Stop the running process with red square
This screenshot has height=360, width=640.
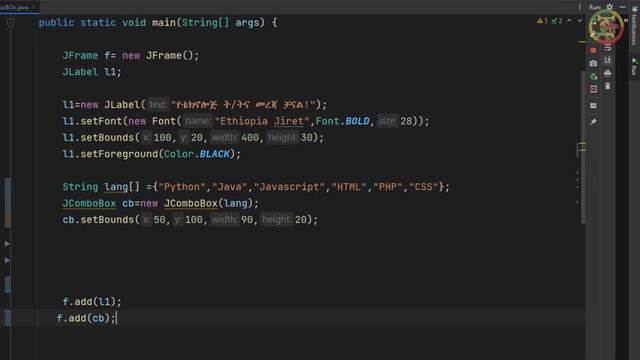click(x=593, y=50)
